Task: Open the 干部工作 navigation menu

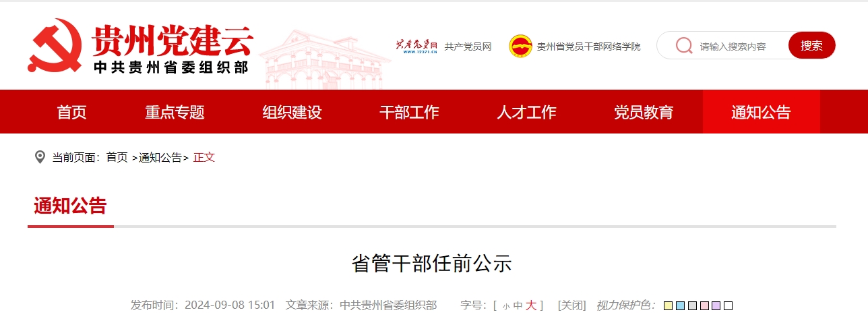Action: (409, 112)
